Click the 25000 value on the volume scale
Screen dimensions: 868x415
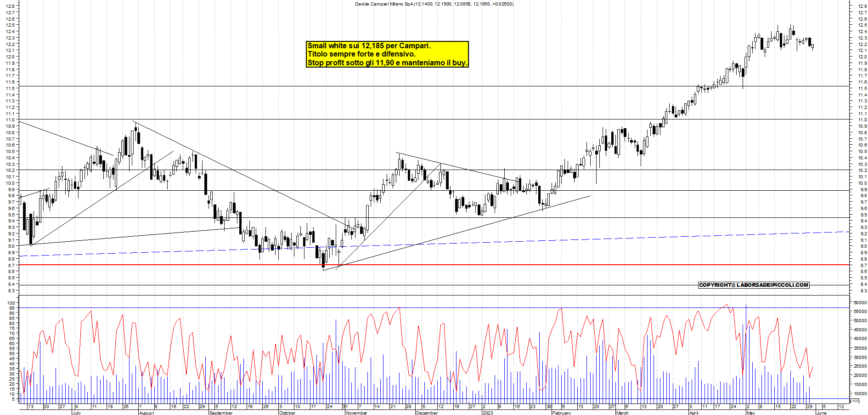[x=860, y=366]
